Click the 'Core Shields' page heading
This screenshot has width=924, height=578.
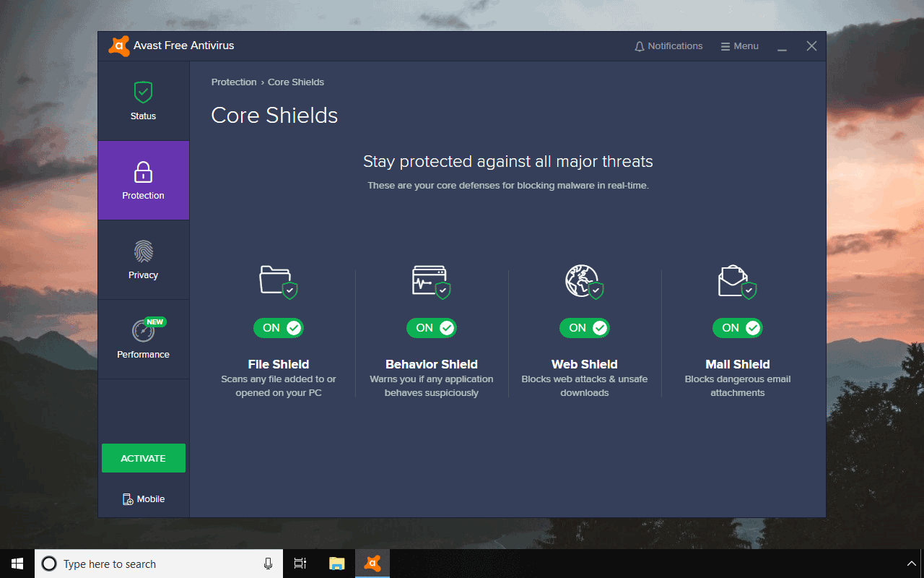tap(274, 116)
